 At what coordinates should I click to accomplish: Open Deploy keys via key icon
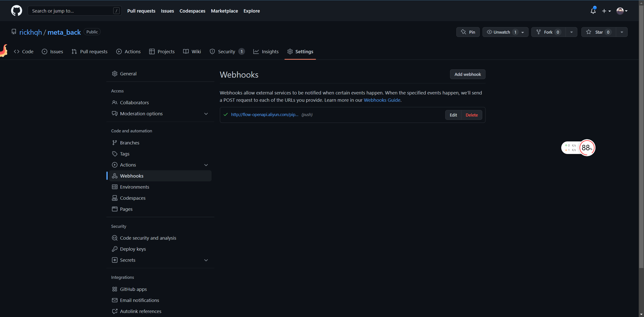pos(115,249)
